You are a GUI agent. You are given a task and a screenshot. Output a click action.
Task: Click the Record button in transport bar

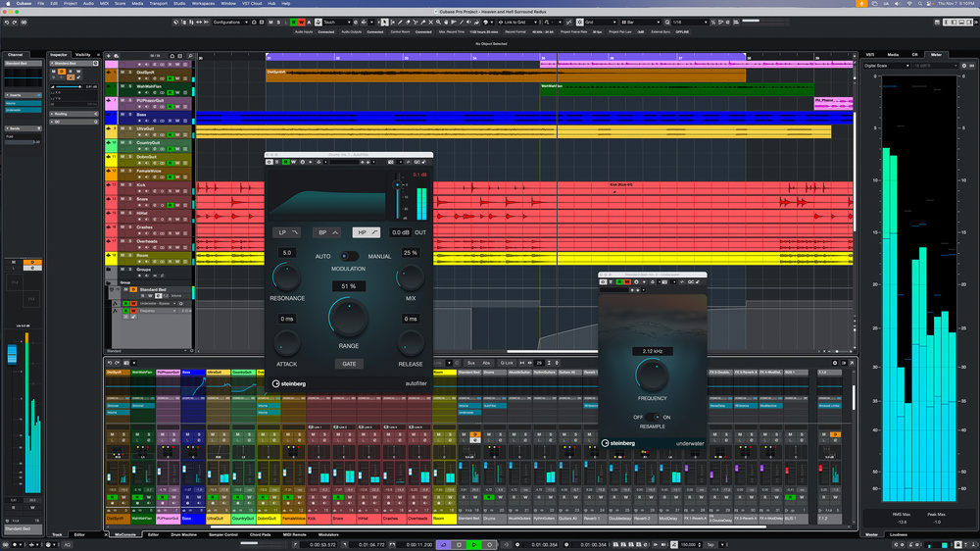click(x=489, y=545)
